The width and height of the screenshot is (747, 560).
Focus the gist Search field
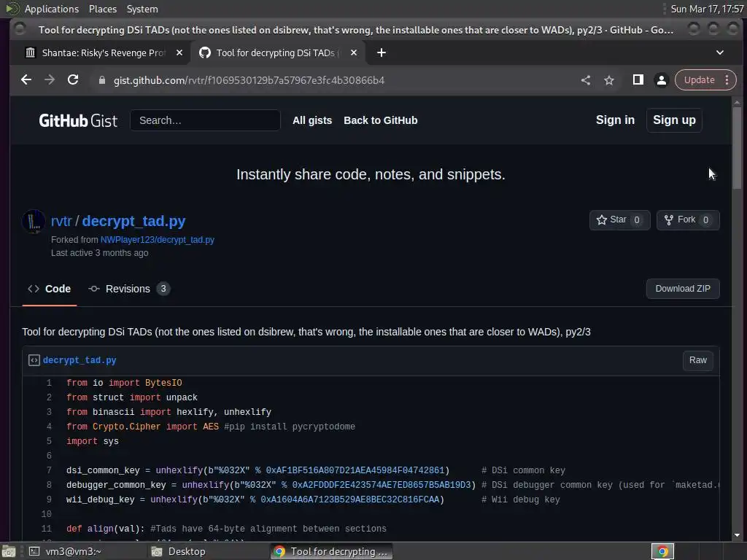205,120
